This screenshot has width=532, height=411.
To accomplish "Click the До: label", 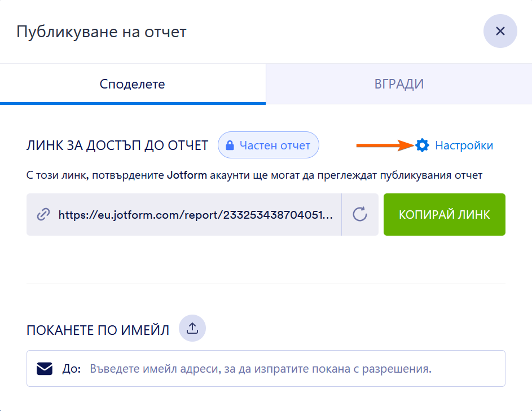I will [72, 369].
